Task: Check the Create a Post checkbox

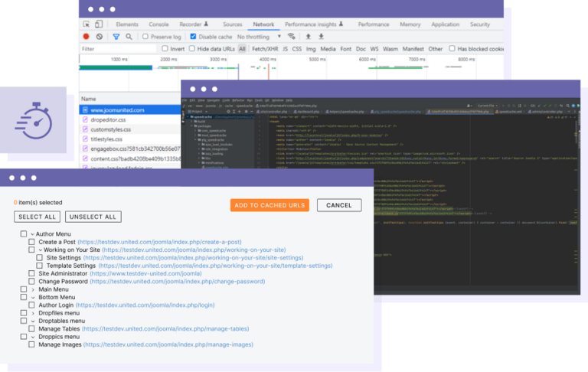Action: pyautogui.click(x=31, y=242)
